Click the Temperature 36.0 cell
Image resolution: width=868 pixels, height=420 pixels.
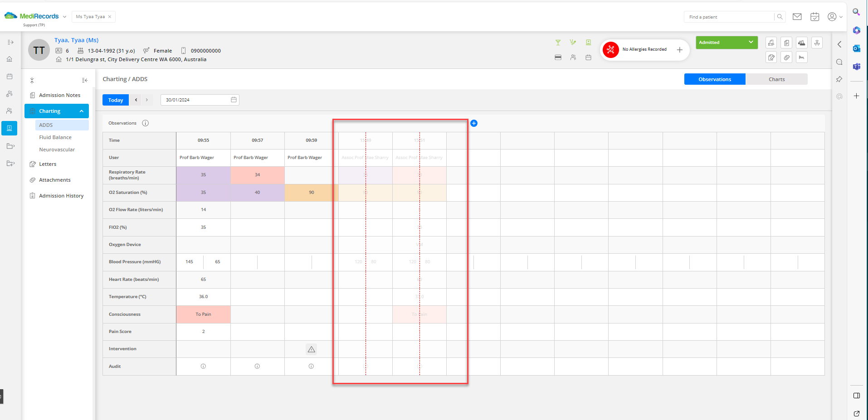[203, 297]
